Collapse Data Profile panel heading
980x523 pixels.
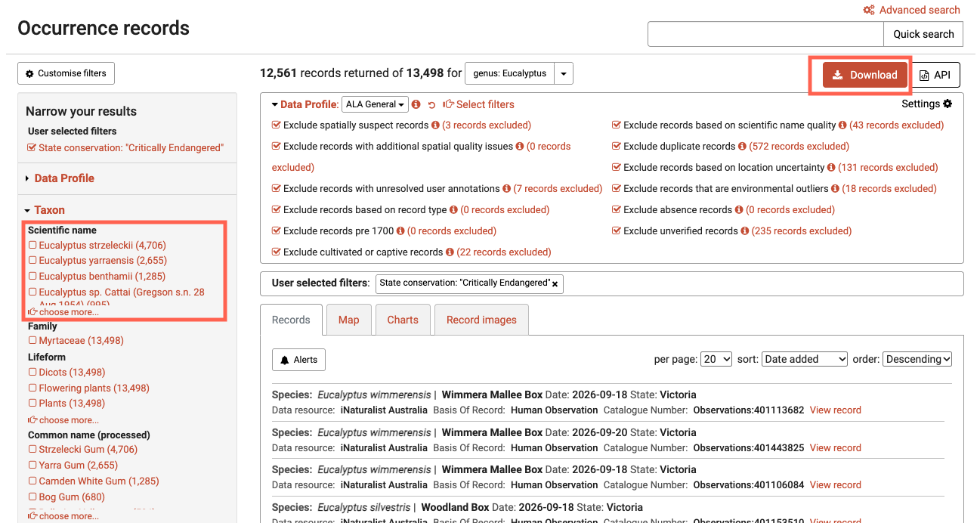pyautogui.click(x=305, y=104)
